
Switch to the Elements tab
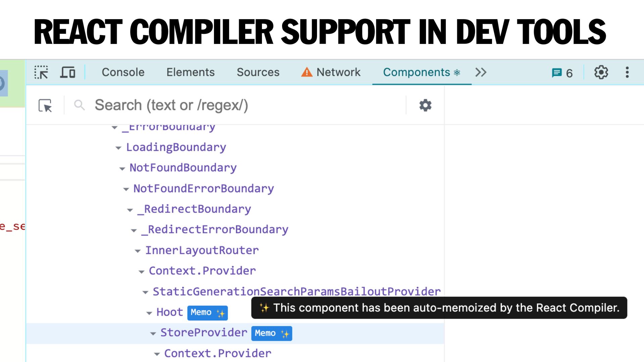tap(191, 72)
